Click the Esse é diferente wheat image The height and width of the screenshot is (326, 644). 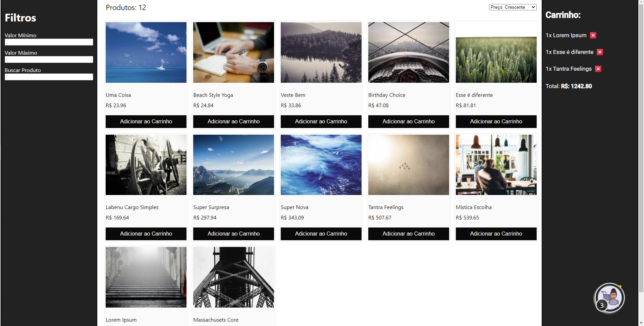pyautogui.click(x=496, y=53)
